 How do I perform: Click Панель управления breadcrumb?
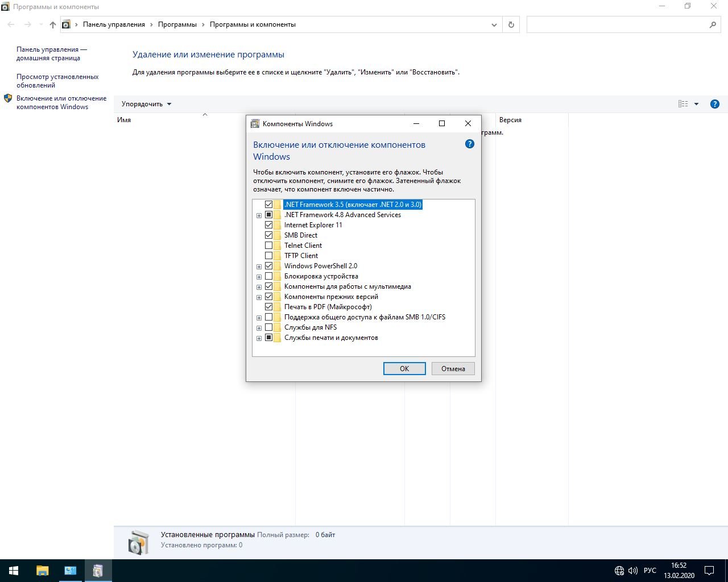(114, 24)
